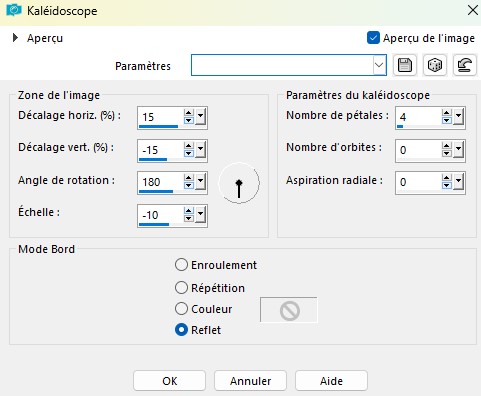Click the Nombre d'orbites value field
This screenshot has height=396, width=481.
coord(418,150)
